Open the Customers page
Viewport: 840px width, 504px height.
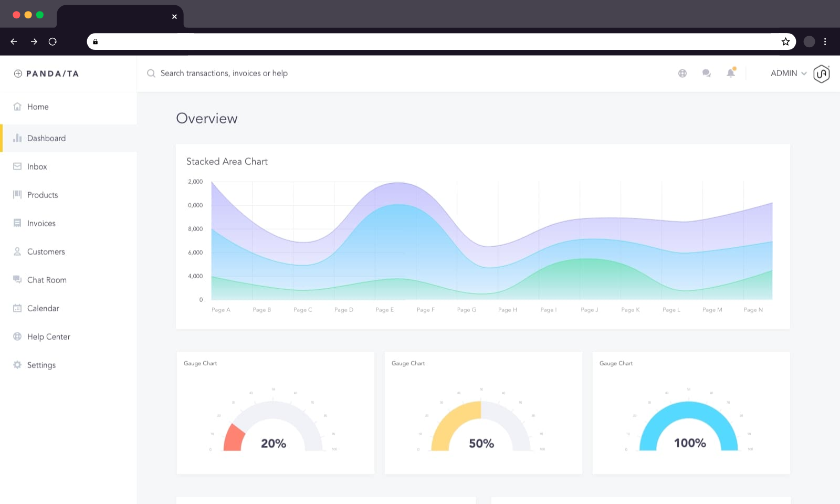click(46, 251)
